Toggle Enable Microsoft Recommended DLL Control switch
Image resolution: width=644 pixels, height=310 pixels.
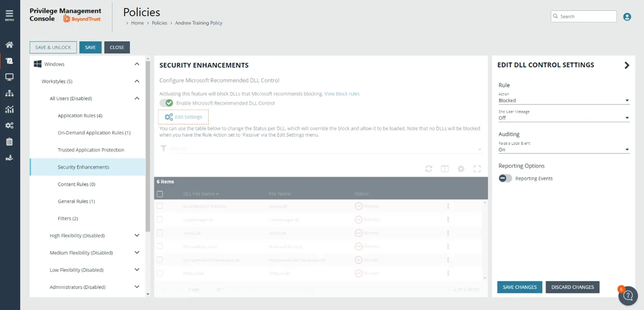point(166,103)
